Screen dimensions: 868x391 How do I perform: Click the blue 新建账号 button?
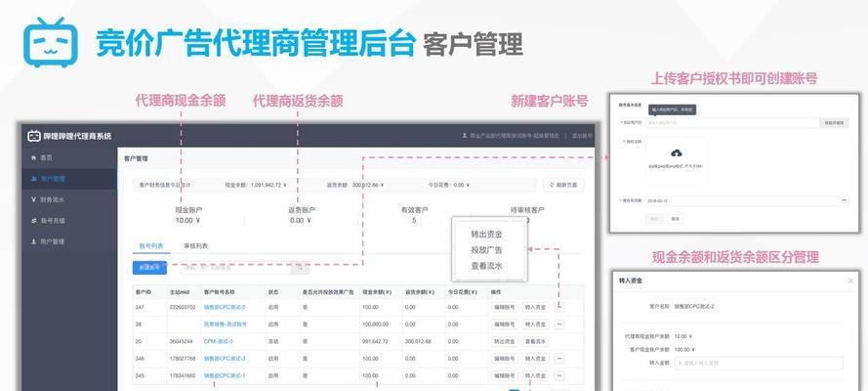pyautogui.click(x=149, y=268)
